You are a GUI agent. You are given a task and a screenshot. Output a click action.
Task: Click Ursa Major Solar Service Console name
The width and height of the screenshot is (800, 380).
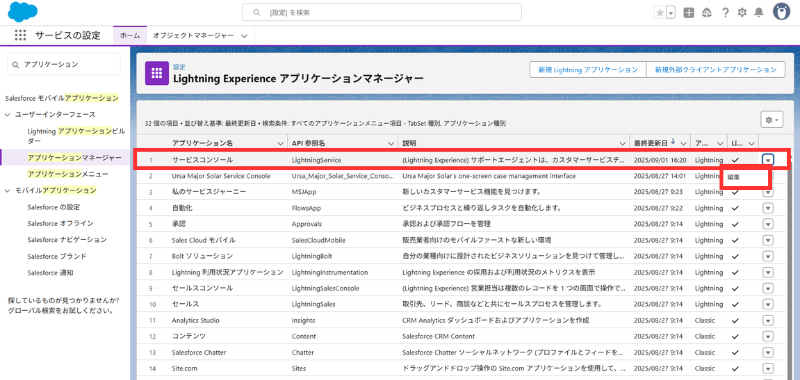coord(221,176)
